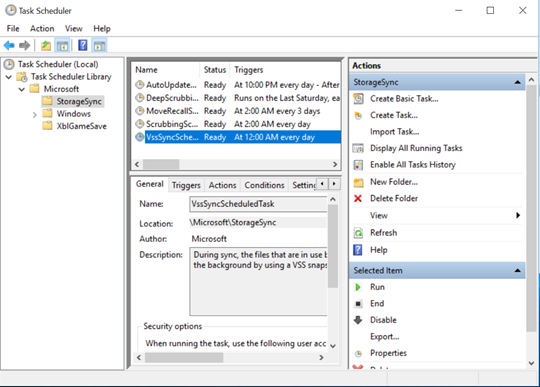This screenshot has height=387, width=540.
Task: Select the Task Scheduler (Local) root node
Action: 58,64
